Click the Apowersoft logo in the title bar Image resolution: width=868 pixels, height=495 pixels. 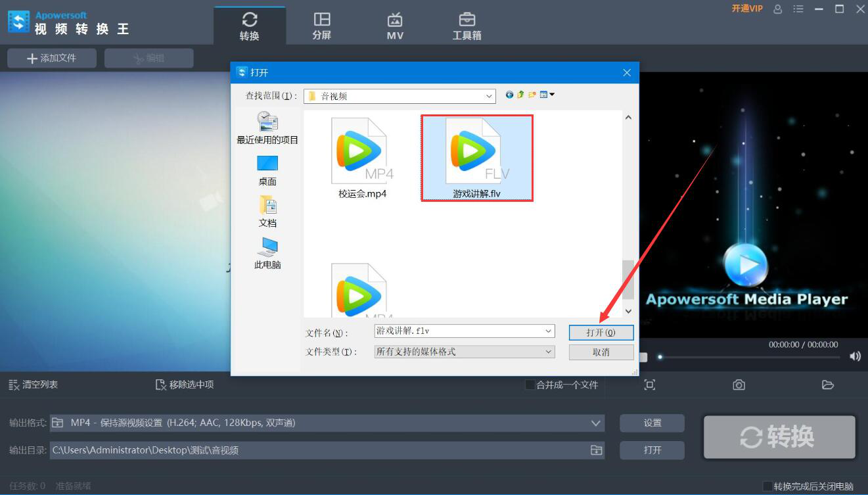[18, 22]
